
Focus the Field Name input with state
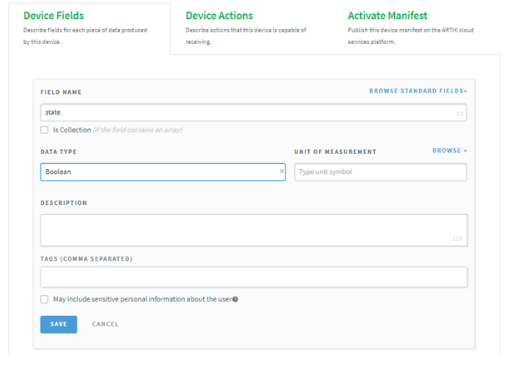pos(253,113)
